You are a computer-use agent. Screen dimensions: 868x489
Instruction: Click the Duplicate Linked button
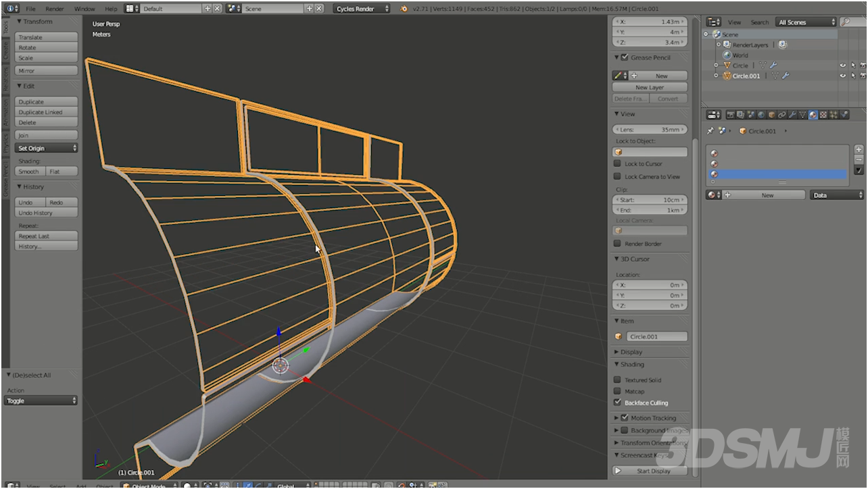47,112
